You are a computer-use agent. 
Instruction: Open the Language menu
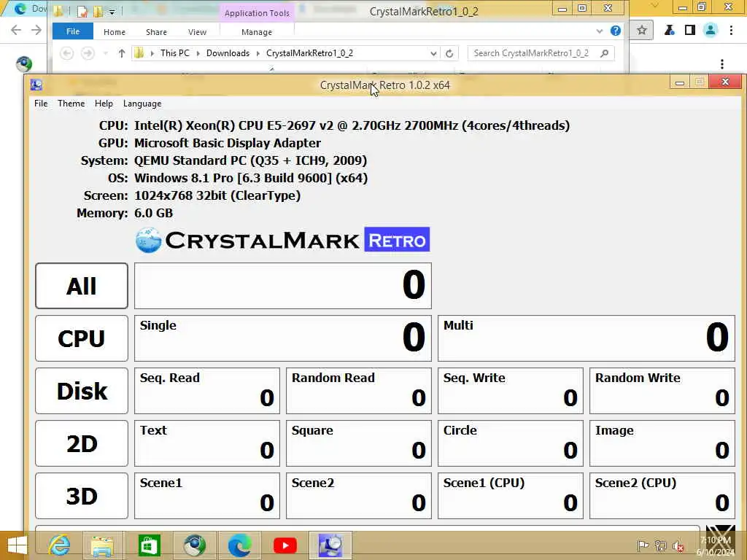coord(142,104)
